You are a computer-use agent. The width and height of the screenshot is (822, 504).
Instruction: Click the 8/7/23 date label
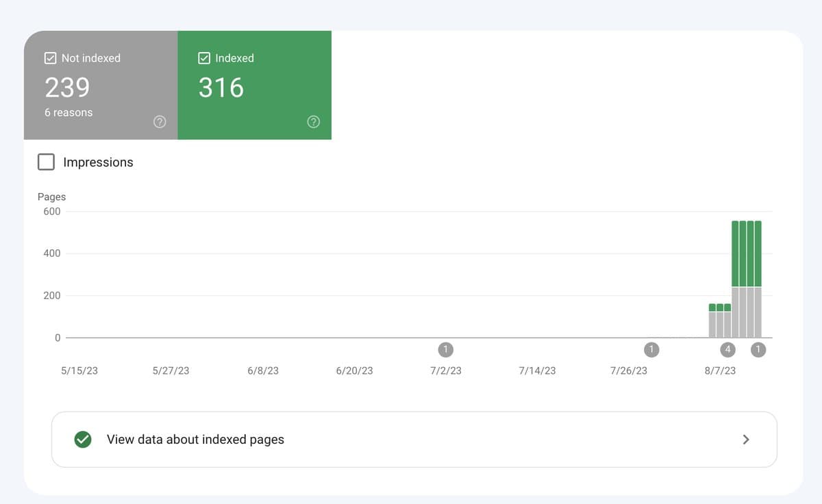pyautogui.click(x=720, y=370)
